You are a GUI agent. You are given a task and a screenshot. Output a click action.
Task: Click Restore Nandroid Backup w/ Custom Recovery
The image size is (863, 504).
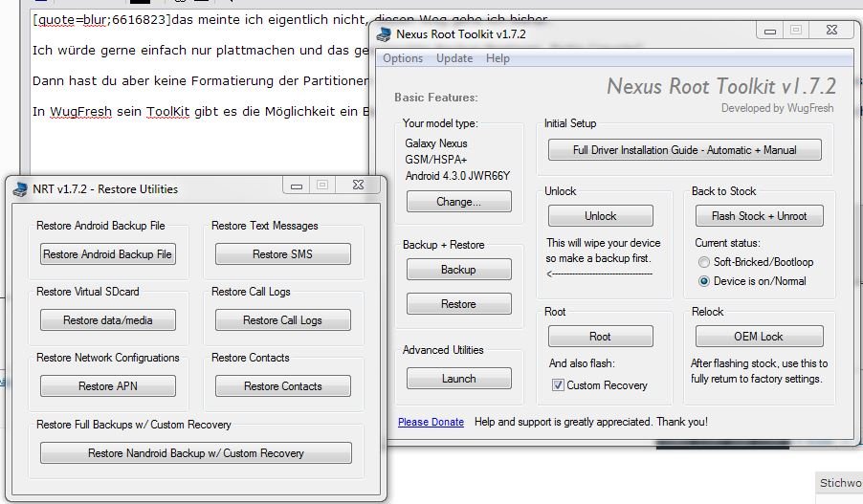pos(196,453)
